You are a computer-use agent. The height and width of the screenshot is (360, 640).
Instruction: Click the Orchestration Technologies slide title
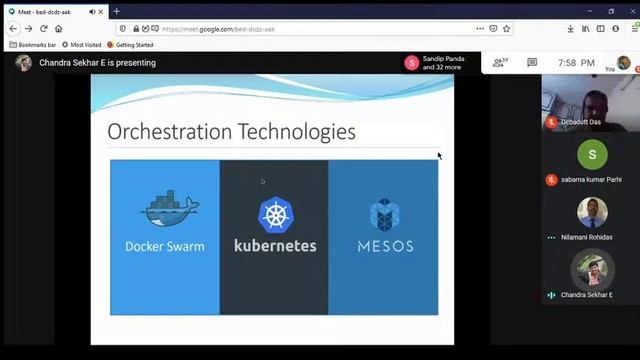(x=231, y=132)
